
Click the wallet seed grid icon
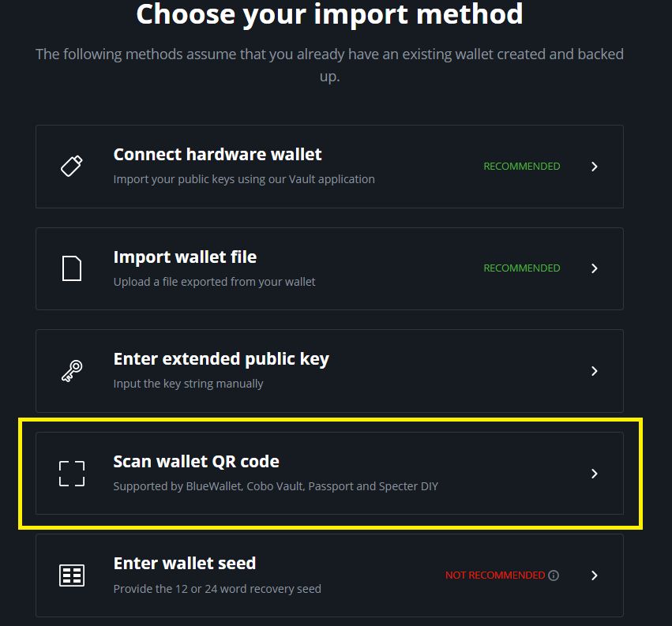[72, 575]
